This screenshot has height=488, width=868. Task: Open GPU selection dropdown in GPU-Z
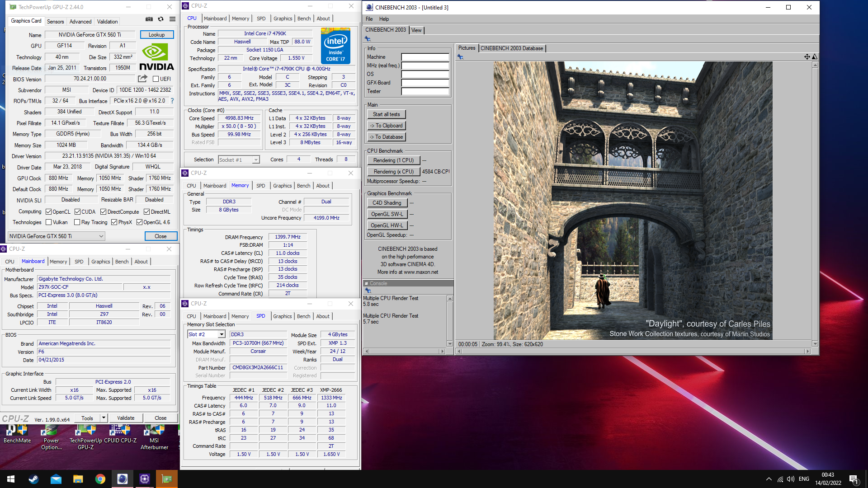point(57,236)
